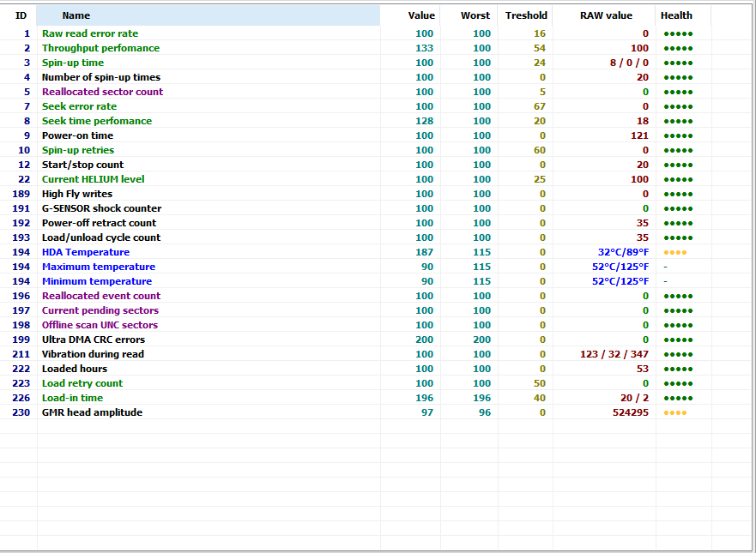This screenshot has height=553, width=756.
Task: Click green health dots for Raw read error rate
Action: [x=679, y=34]
